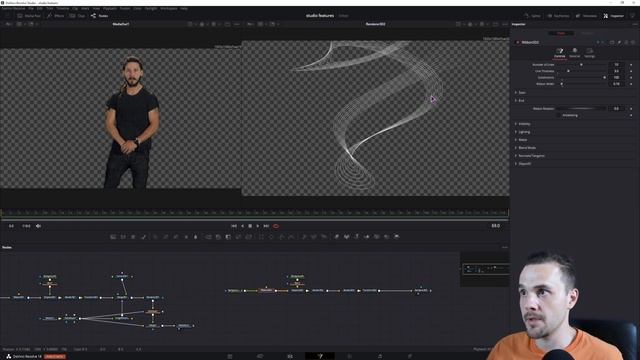Add a Camera3D node from toolbar

coord(377,237)
